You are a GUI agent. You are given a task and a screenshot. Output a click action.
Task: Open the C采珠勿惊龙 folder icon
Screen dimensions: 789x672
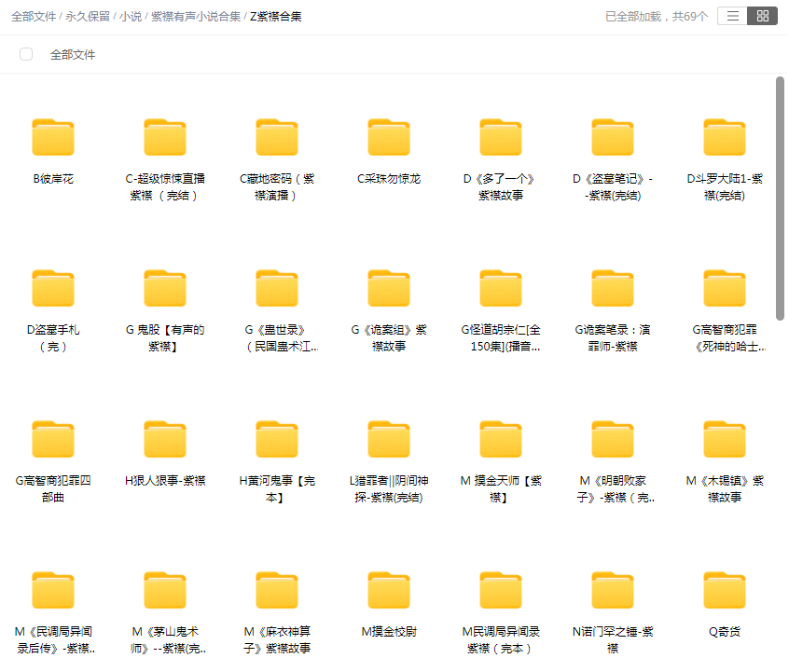pos(389,138)
